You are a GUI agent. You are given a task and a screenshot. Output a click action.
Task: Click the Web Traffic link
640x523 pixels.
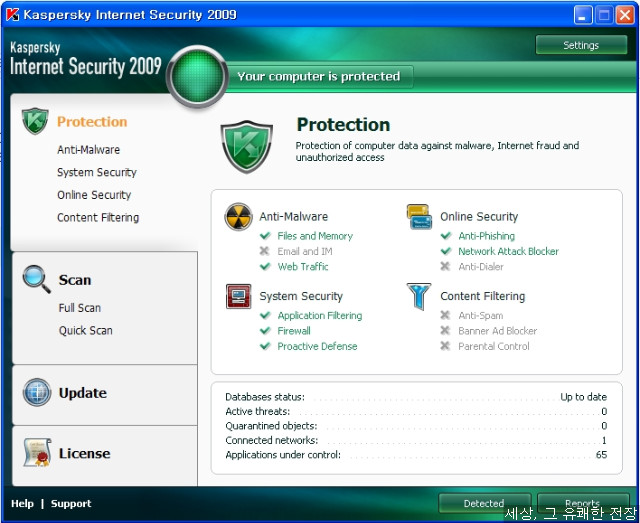point(303,267)
